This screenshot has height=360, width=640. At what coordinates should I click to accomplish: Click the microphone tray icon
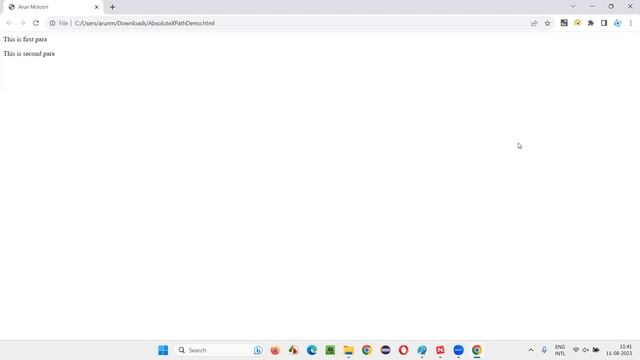click(x=544, y=350)
